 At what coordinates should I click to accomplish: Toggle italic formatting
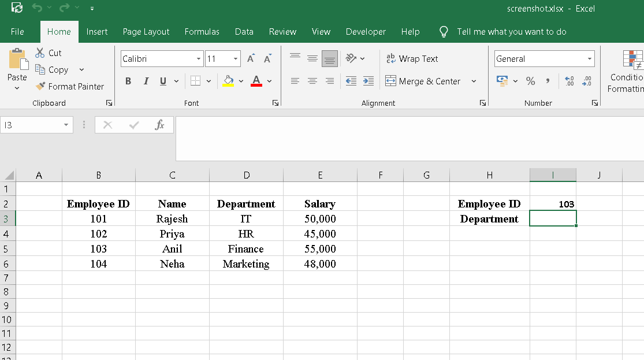(x=146, y=81)
